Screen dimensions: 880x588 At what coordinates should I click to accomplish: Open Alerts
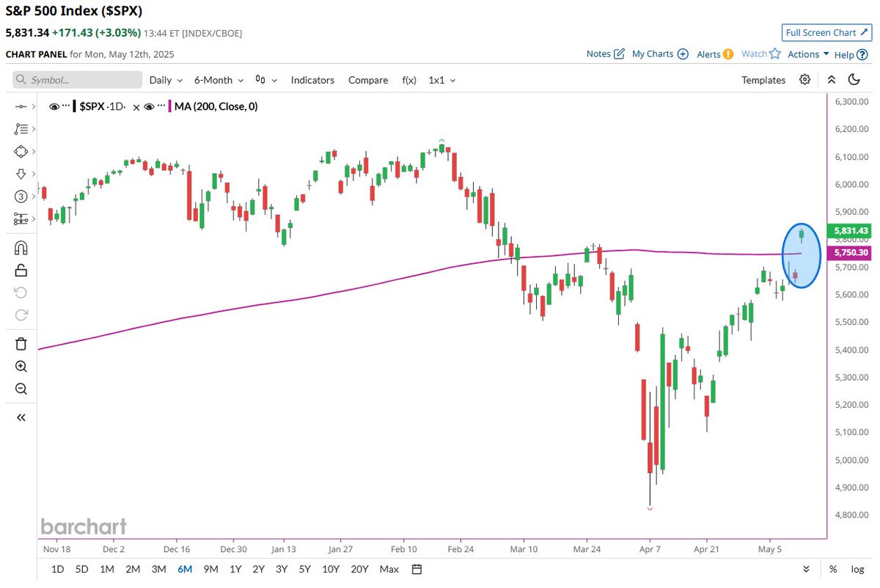pos(715,54)
